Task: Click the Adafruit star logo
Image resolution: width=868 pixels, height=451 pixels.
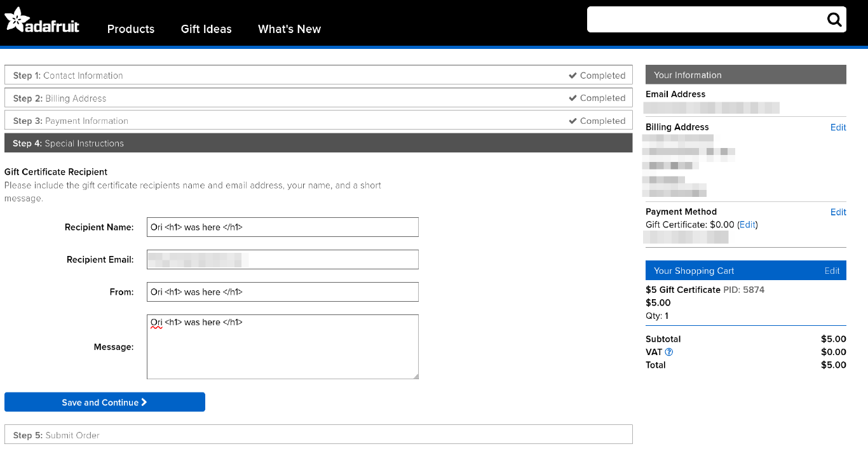Action: tap(14, 18)
